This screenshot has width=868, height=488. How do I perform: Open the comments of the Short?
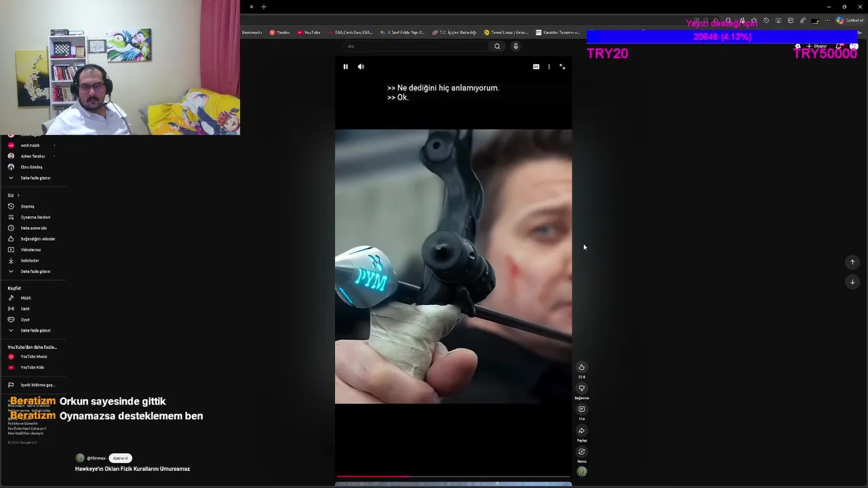(581, 409)
